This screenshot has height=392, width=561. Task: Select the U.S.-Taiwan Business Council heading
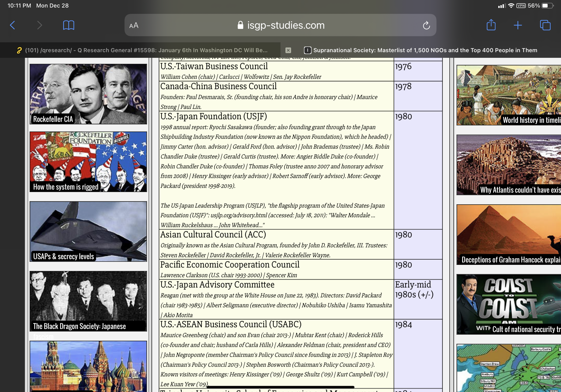[214, 66]
